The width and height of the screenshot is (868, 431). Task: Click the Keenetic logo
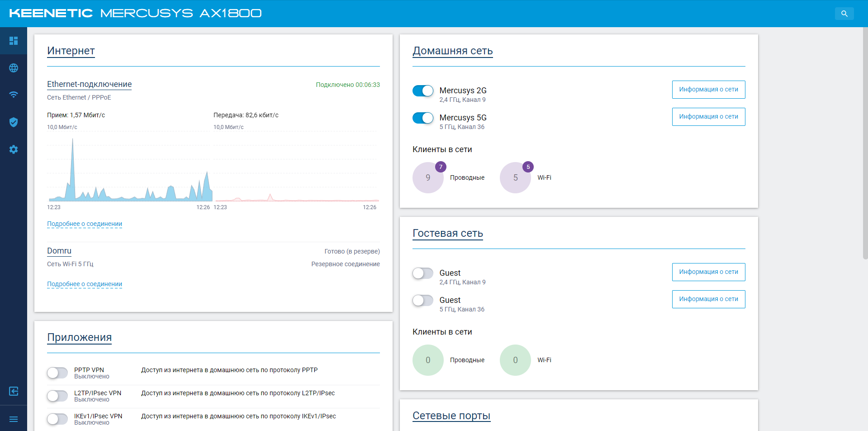point(51,13)
